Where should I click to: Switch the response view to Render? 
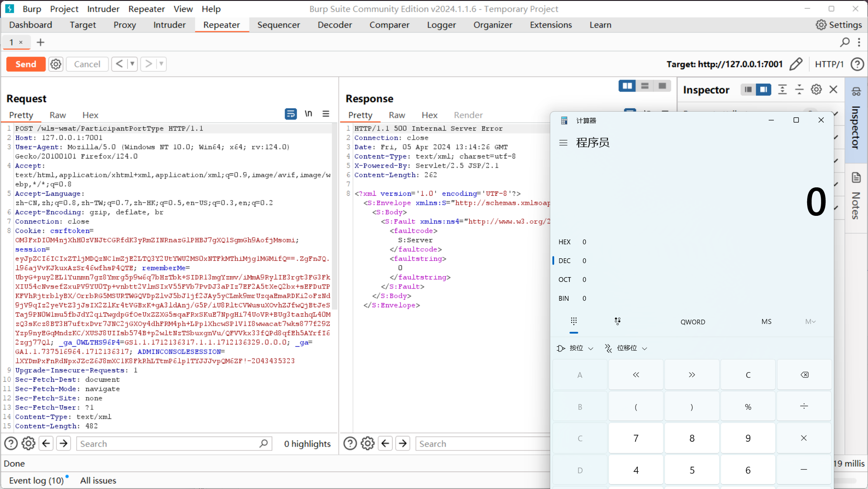468,115
